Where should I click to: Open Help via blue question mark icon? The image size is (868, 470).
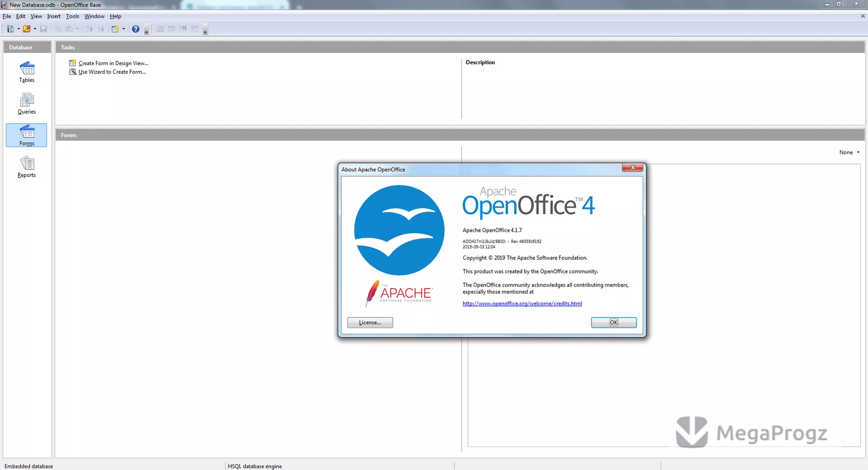(x=136, y=29)
